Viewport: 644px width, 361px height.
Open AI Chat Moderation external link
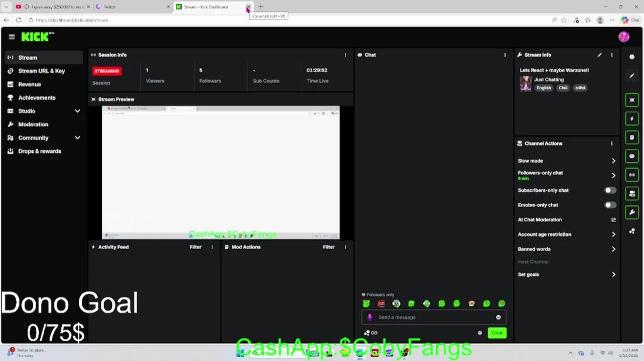(x=613, y=220)
